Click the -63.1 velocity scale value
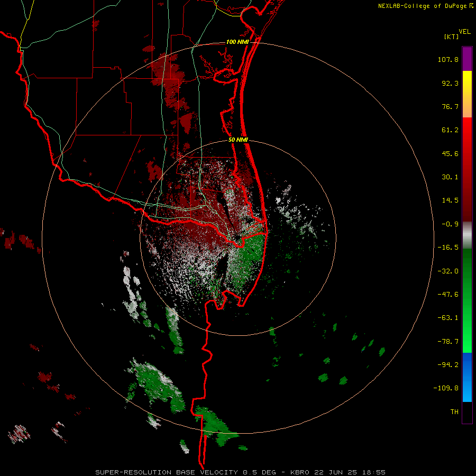The image size is (476, 476). coord(448,318)
